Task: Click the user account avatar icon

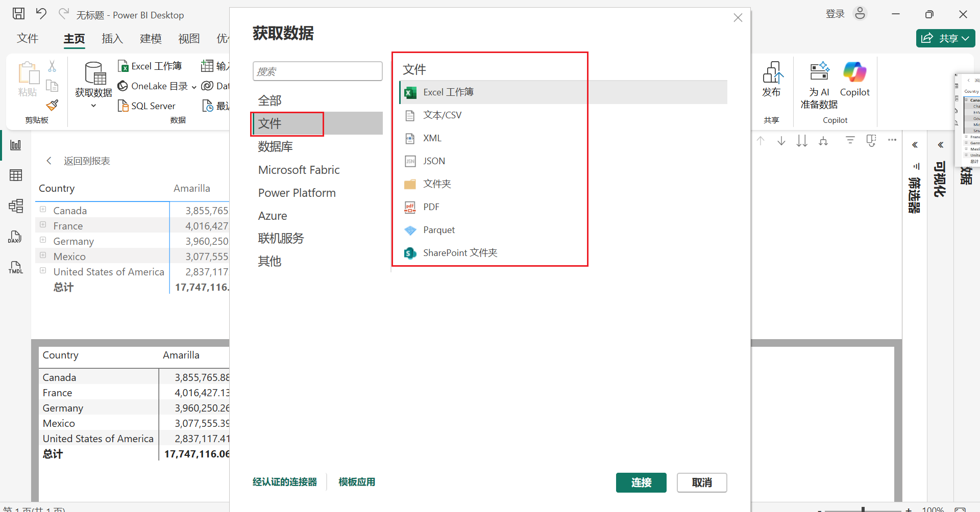Action: (x=860, y=14)
